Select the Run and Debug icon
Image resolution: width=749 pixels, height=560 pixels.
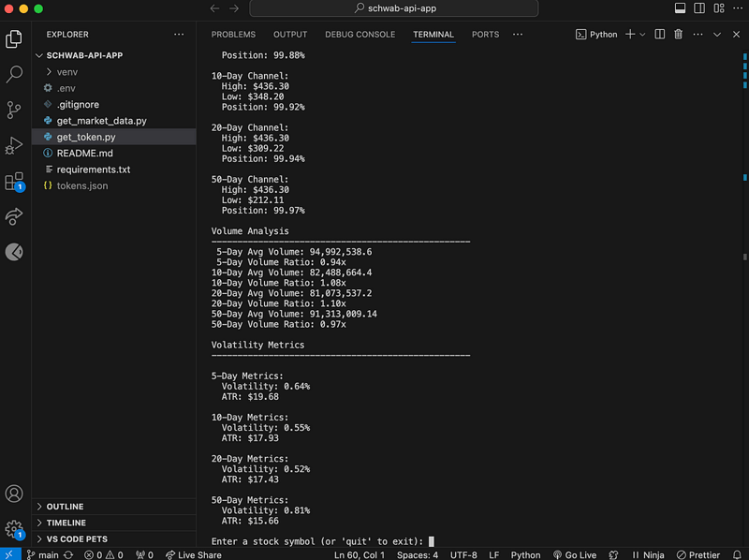(14, 147)
